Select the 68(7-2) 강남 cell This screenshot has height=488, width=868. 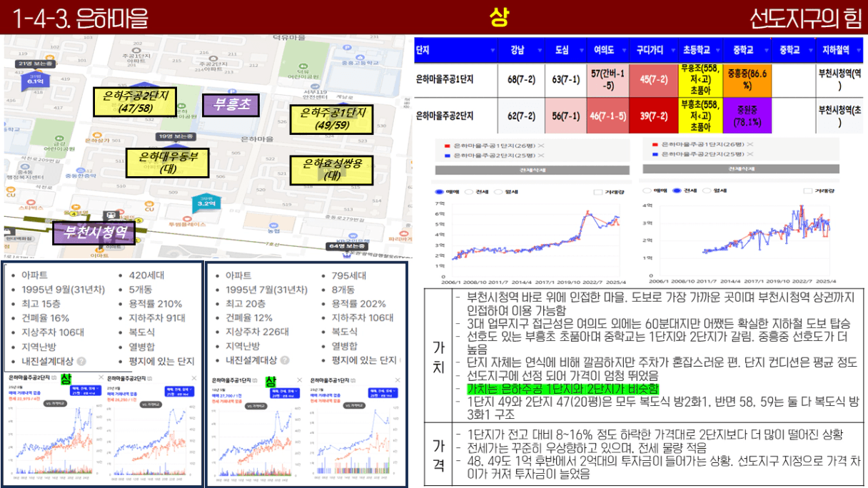pos(522,80)
